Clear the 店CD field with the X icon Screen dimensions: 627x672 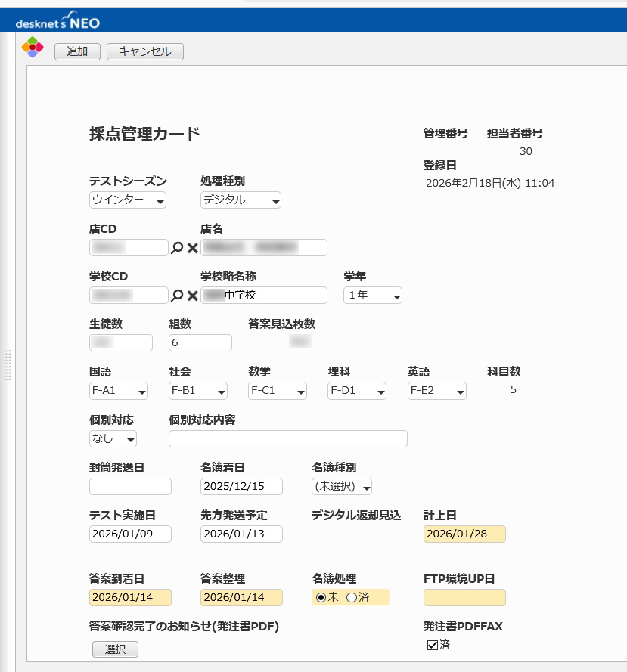192,248
